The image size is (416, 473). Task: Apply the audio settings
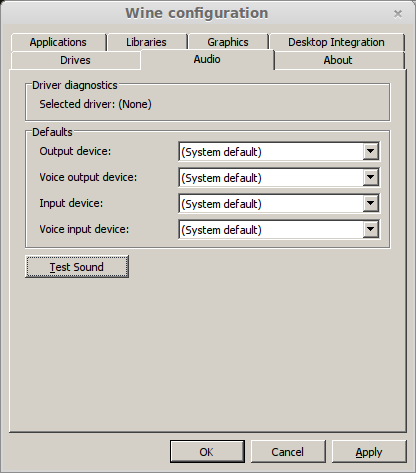[369, 452]
